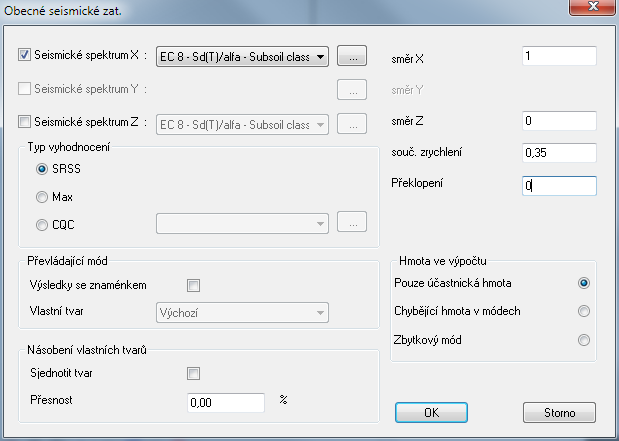Enable Seismické spektrum Z checkbox

coord(24,122)
